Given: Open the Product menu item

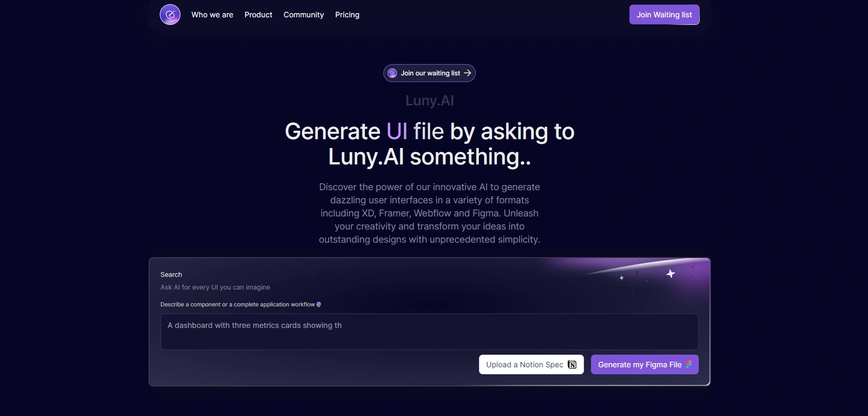Looking at the screenshot, I should click(x=258, y=15).
